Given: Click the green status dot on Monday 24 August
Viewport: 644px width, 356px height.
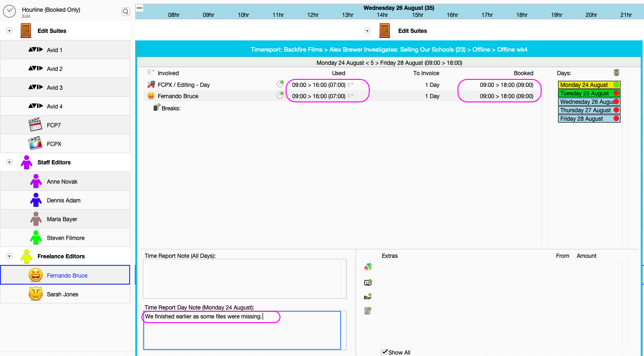Looking at the screenshot, I should pyautogui.click(x=617, y=85).
